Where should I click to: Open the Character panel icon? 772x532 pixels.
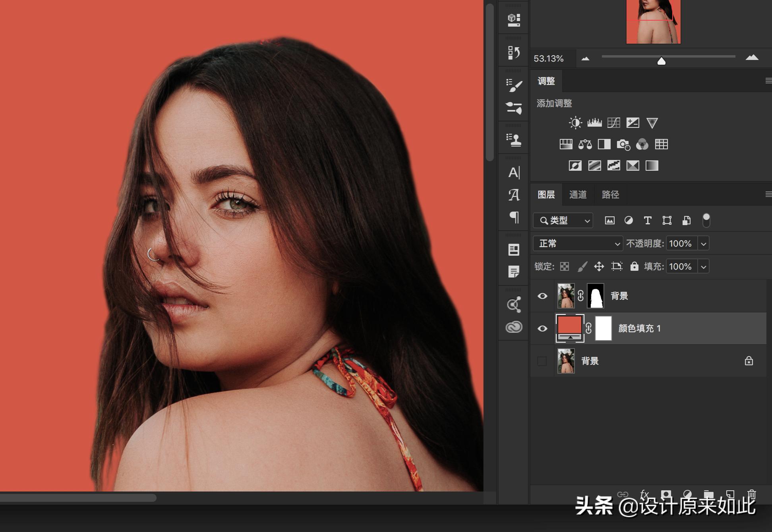(x=514, y=173)
